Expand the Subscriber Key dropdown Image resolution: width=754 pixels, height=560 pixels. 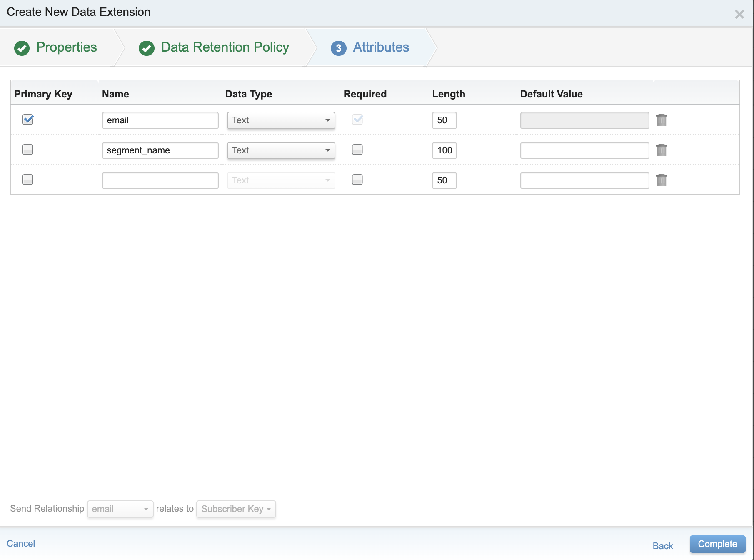(236, 509)
